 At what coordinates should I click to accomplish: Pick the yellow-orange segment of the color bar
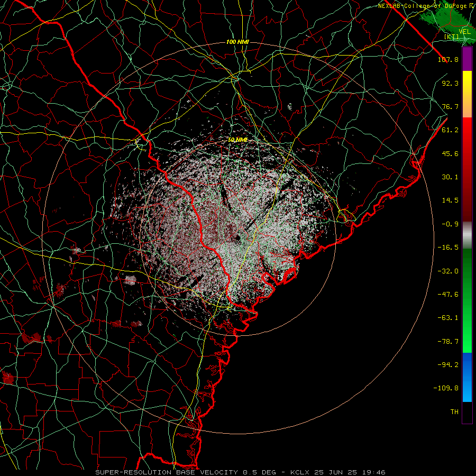click(467, 94)
